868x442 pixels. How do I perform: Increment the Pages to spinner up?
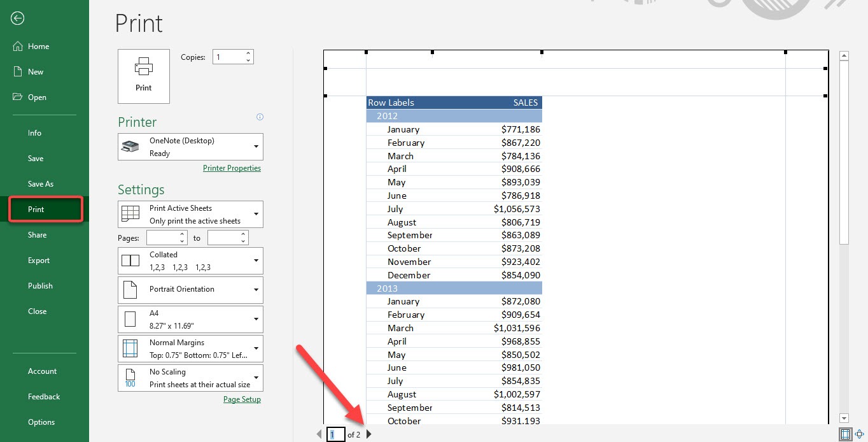pos(244,234)
